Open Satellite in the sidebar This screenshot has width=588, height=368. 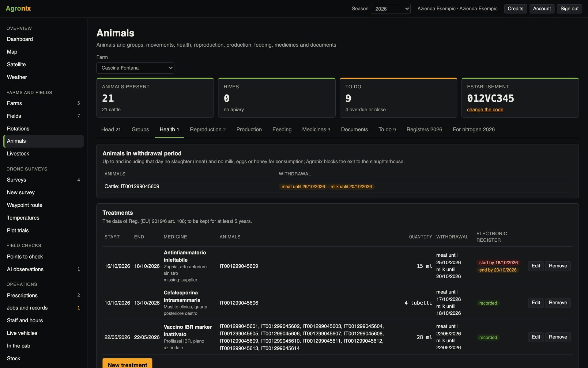click(x=43, y=64)
